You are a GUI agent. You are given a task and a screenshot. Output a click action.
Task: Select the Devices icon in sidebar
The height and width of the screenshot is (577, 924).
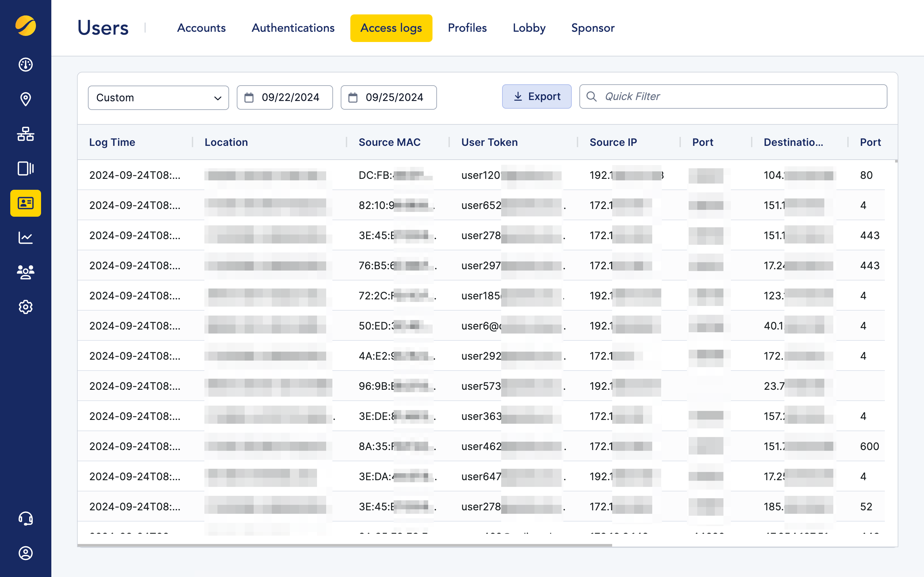tap(25, 169)
